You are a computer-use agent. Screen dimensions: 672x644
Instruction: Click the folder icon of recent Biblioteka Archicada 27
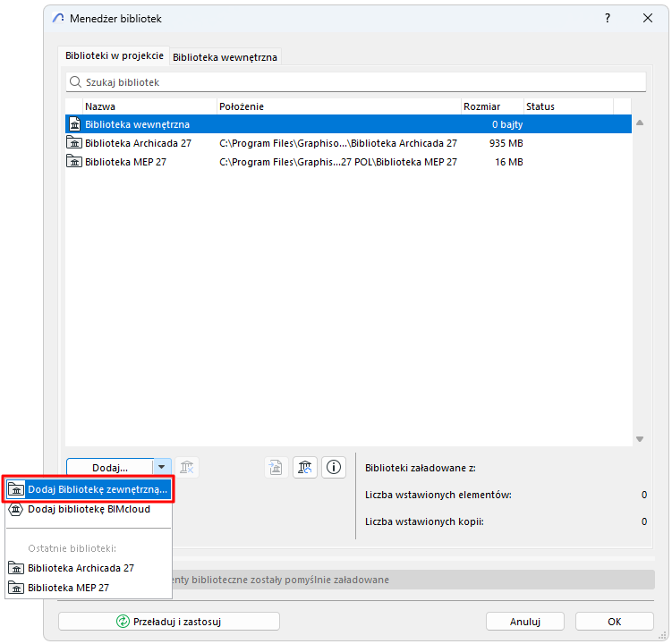pos(16,568)
